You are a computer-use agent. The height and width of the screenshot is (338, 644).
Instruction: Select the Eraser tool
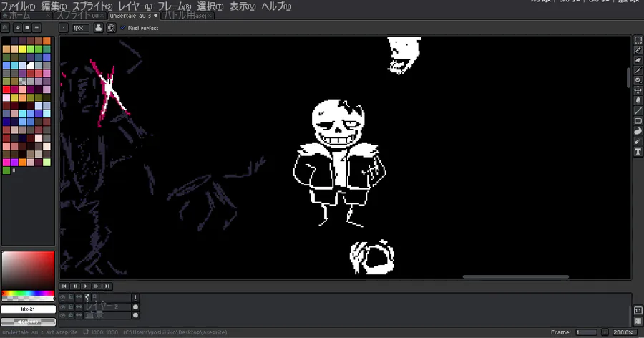coord(638,60)
